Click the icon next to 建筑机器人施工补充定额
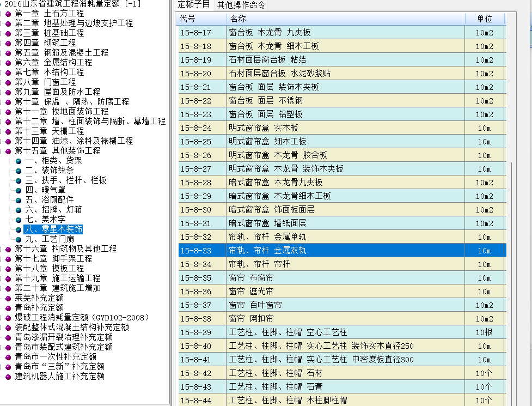This screenshot has height=406, width=532. click(8, 376)
